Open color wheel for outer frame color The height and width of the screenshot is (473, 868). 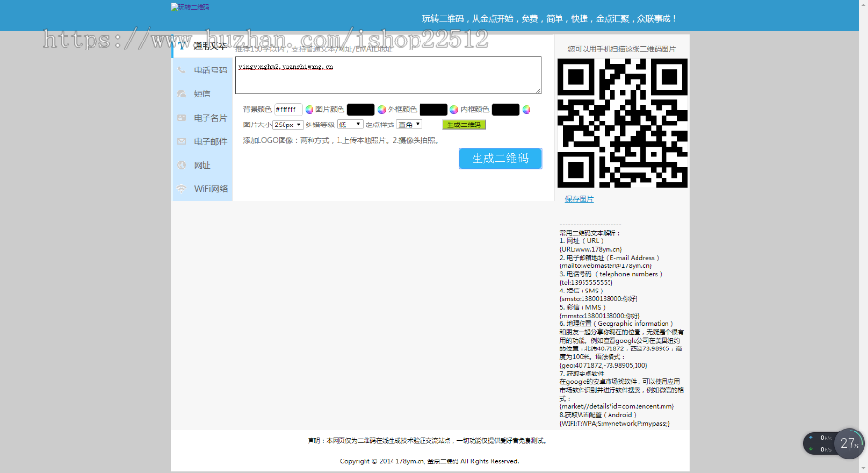pos(454,110)
